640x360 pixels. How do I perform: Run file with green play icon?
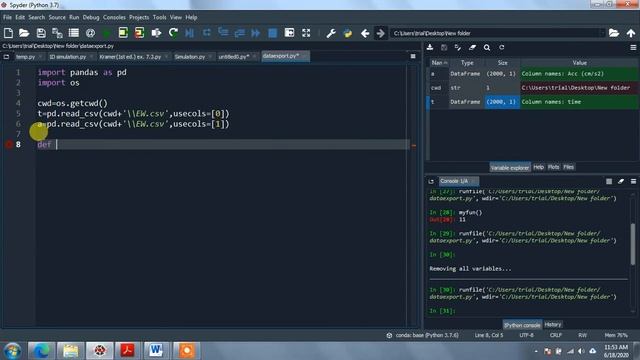tap(107, 33)
